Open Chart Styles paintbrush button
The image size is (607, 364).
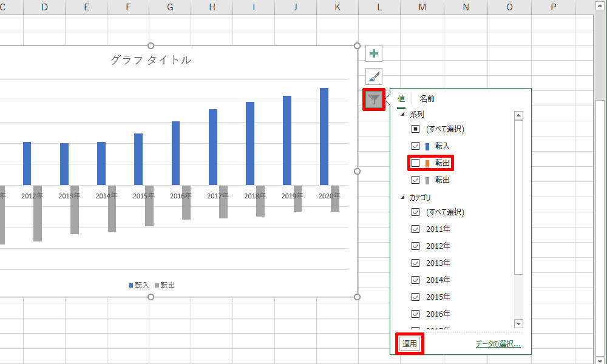pyautogui.click(x=373, y=76)
